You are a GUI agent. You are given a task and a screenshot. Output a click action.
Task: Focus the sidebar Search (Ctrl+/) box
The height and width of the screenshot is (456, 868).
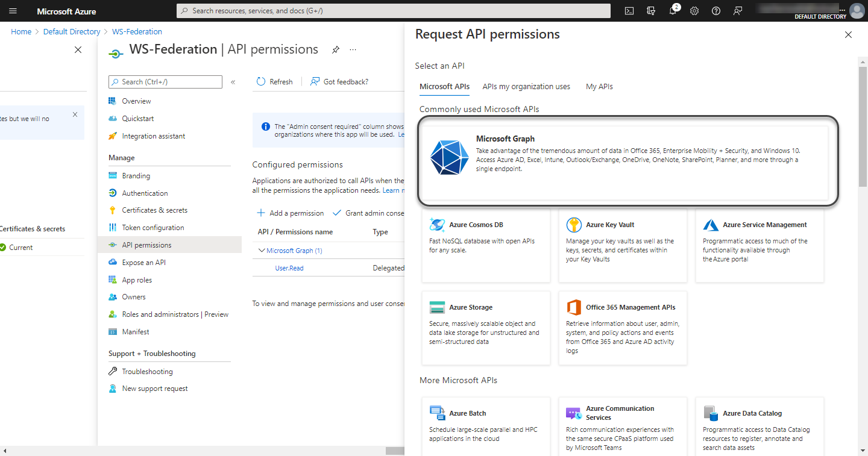point(166,82)
